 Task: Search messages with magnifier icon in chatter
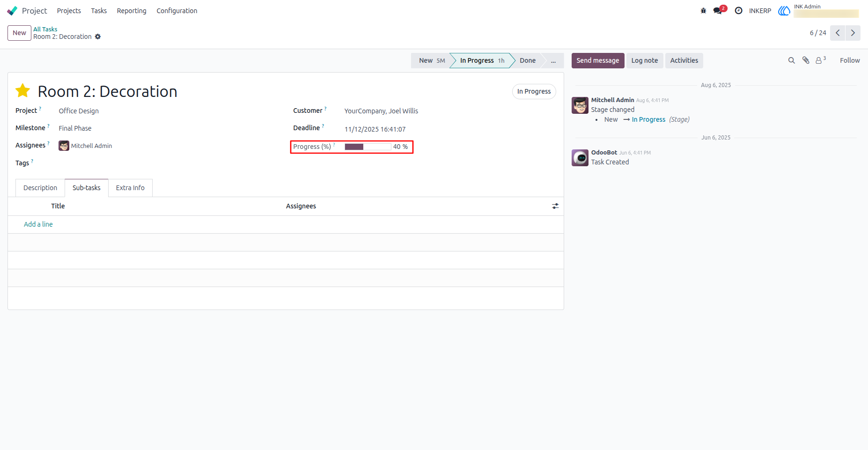click(x=791, y=60)
